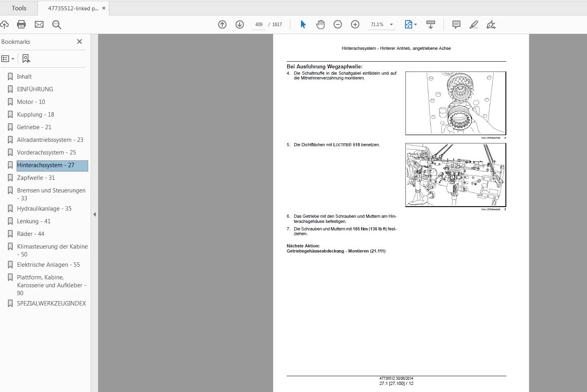Click the upload to cloud icon
Viewport: 587px width, 392px height.
[4, 24]
